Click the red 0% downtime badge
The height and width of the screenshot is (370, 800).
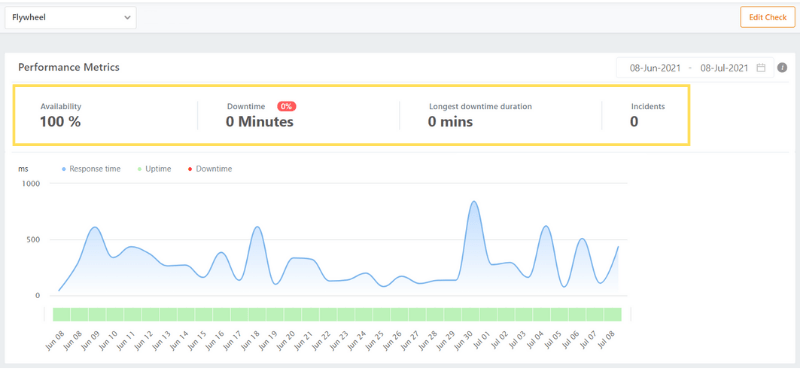point(287,106)
